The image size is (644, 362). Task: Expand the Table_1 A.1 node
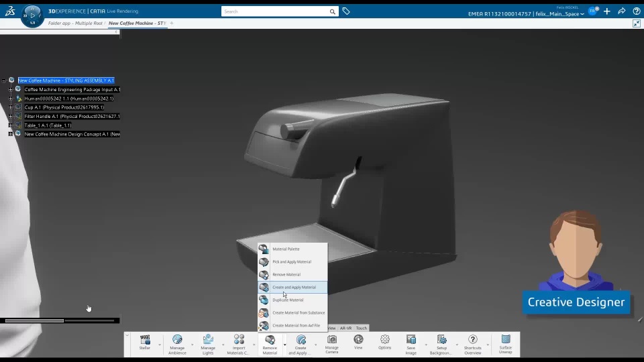pos(10,125)
